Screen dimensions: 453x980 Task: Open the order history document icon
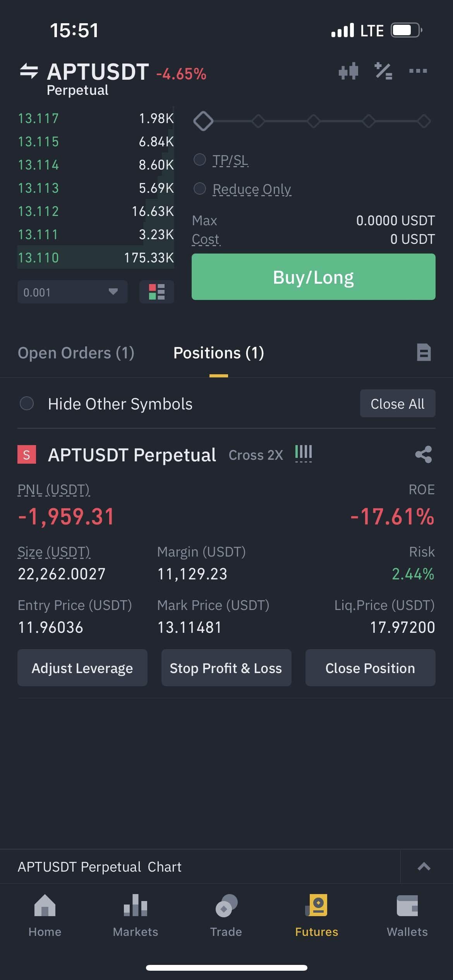[x=424, y=353]
